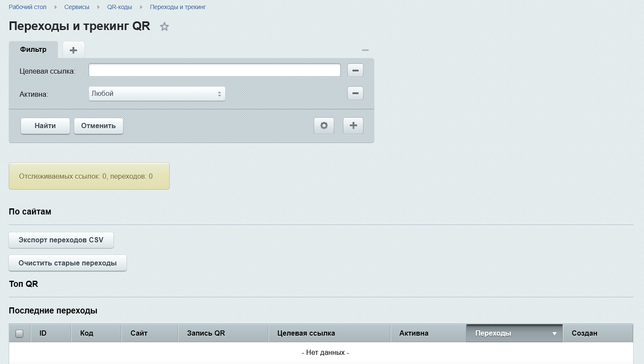This screenshot has height=364, width=644.
Task: Add page to favorites with star icon
Action: coord(164,27)
